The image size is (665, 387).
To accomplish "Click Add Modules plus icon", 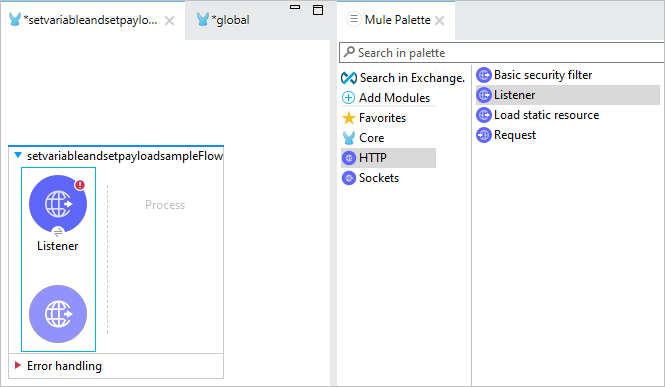I will pos(348,97).
